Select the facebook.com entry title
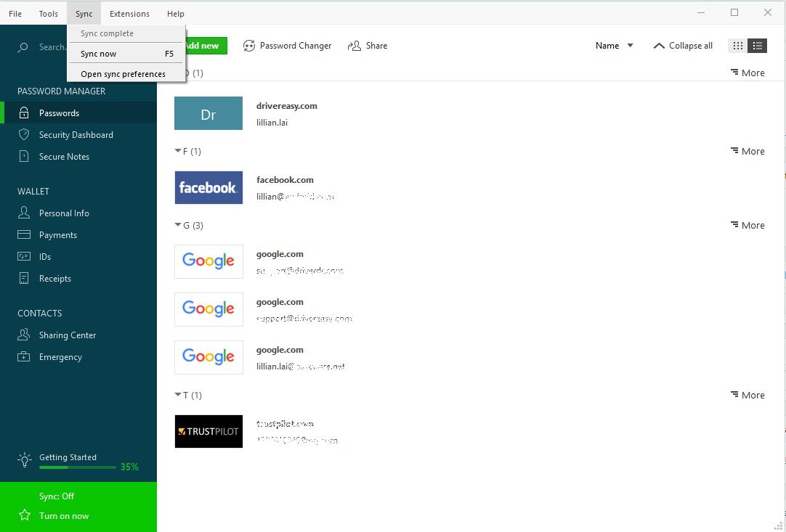 tap(285, 180)
